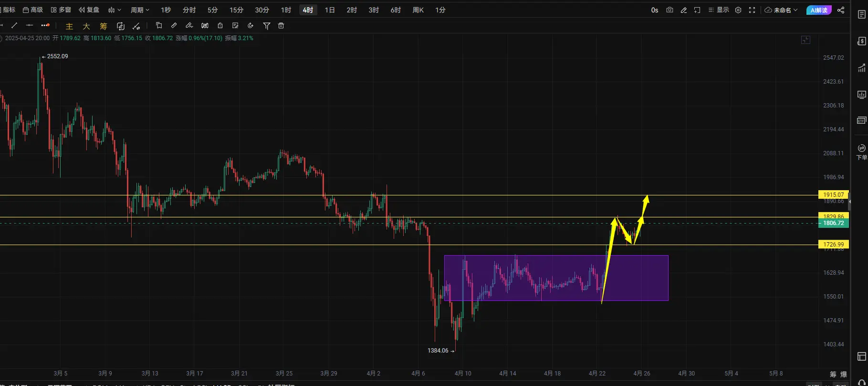Open chart settings hexagon icon
Screen dimensions: 868x386
click(738, 10)
